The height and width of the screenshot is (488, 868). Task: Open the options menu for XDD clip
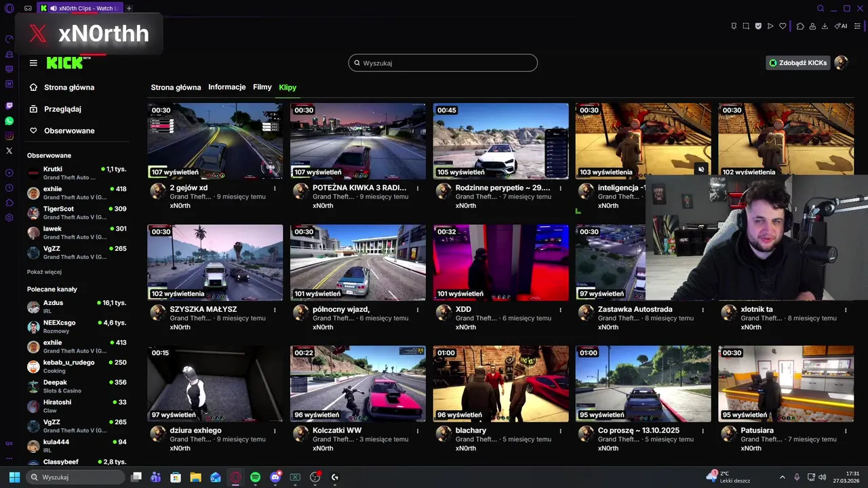(x=561, y=310)
